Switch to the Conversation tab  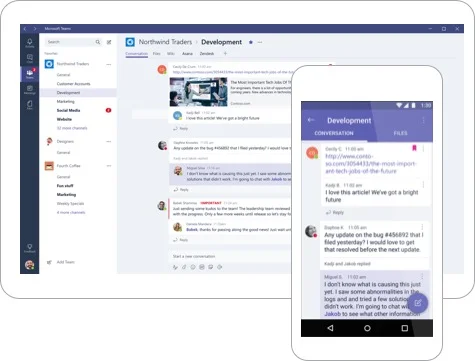pyautogui.click(x=137, y=54)
